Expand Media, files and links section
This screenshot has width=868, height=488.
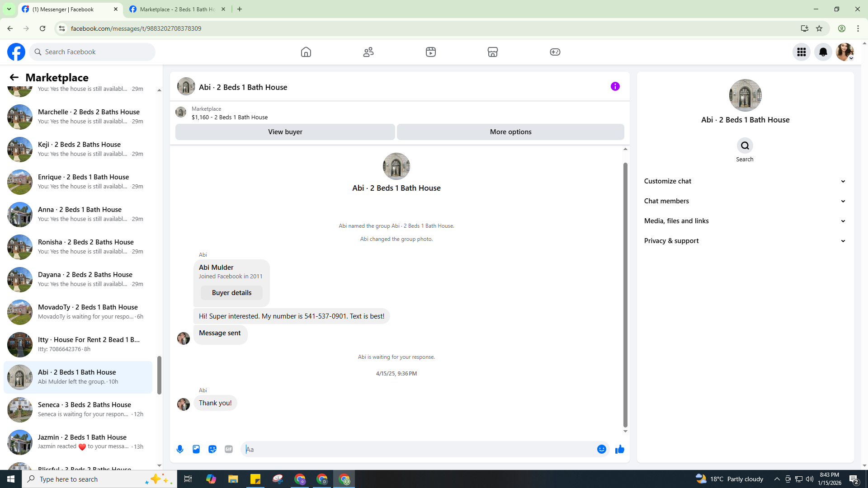pos(745,221)
